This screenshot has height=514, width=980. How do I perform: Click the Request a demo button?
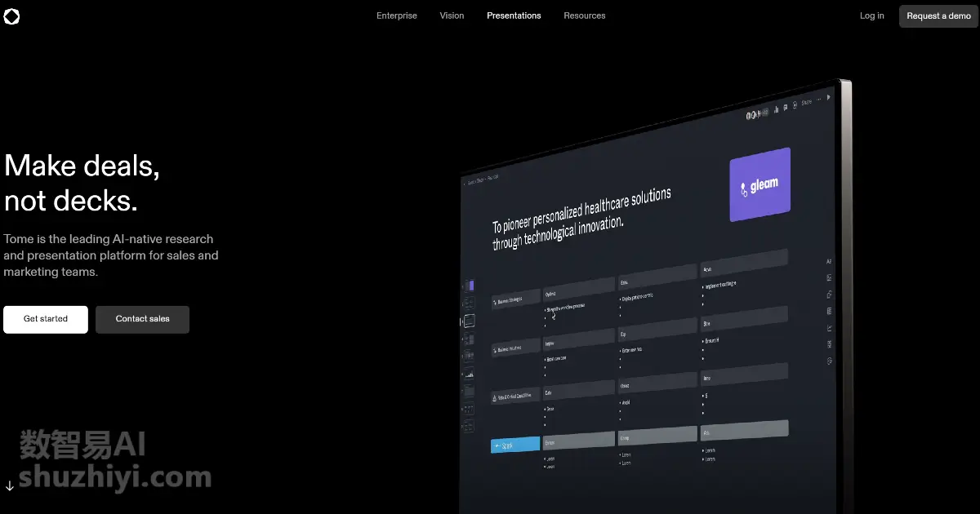(938, 16)
